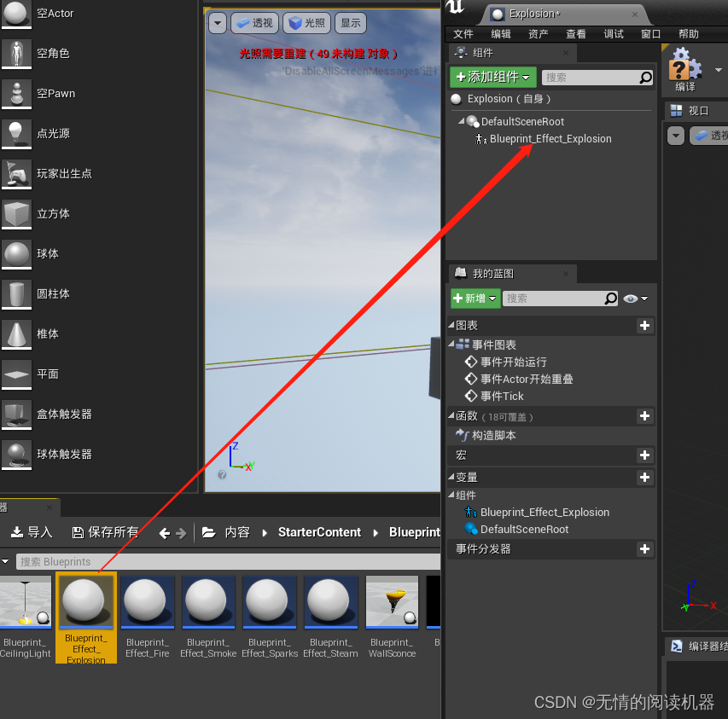Open viewport options dropdown arrow
The image size is (728, 719).
tap(218, 23)
